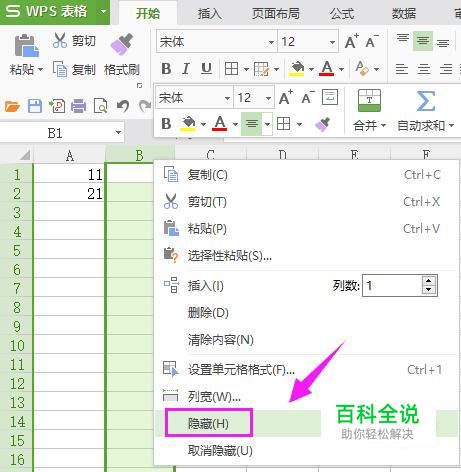Viewport: 461px width, 472px height.
Task: Open file folder icon in quick toolbar
Action: 12,106
